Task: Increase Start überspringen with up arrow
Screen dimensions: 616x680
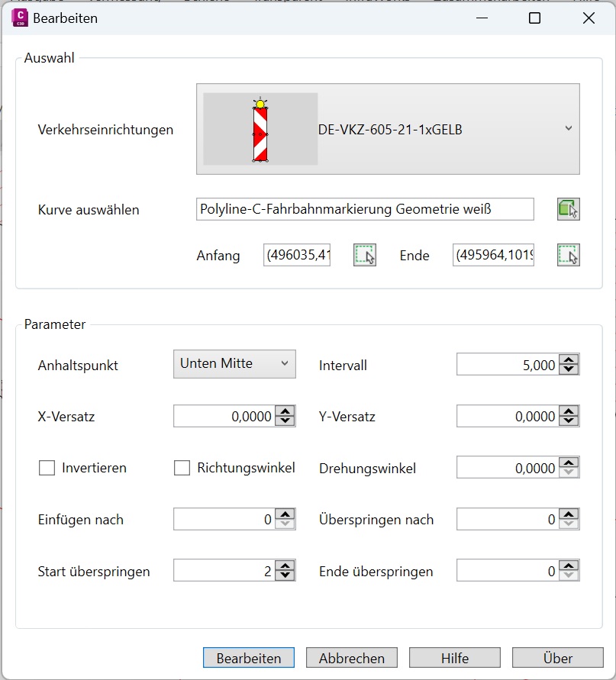Action: (x=285, y=566)
